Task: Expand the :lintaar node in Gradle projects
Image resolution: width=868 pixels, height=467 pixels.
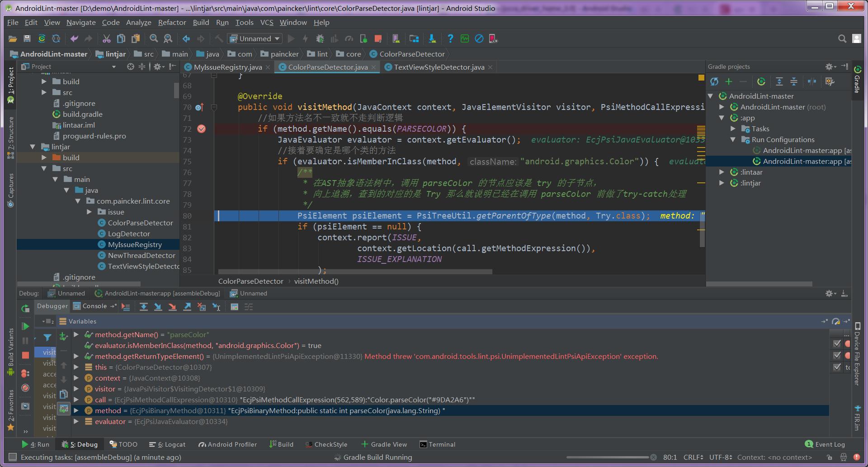Action: pyautogui.click(x=722, y=172)
